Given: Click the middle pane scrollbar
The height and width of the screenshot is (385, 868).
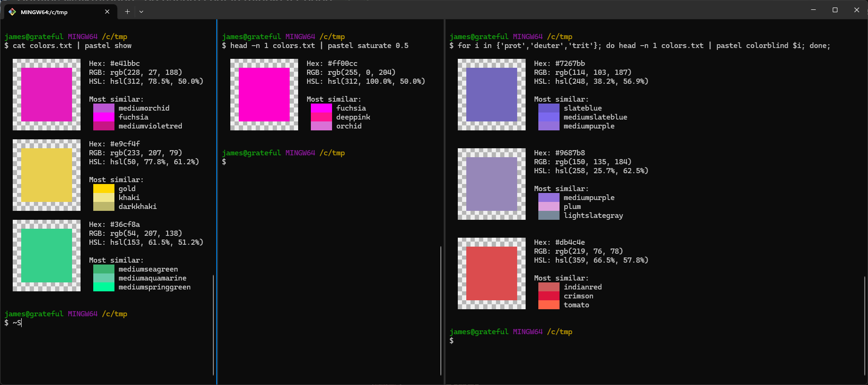Looking at the screenshot, I should coord(441,311).
